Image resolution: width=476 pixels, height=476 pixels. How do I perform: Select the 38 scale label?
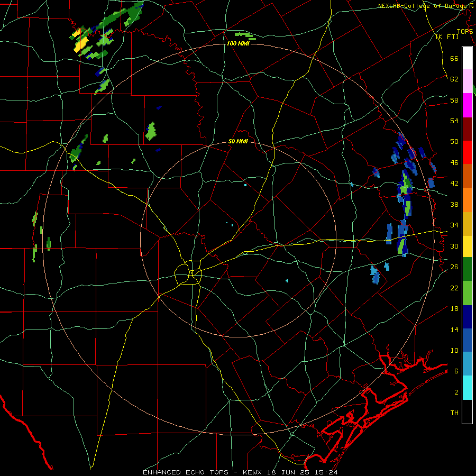coord(454,204)
